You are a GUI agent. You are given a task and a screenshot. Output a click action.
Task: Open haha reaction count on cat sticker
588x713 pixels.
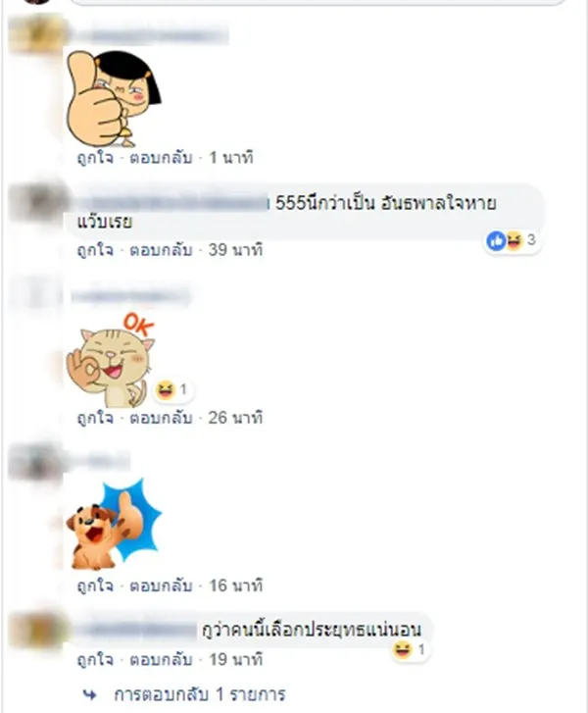(x=172, y=389)
